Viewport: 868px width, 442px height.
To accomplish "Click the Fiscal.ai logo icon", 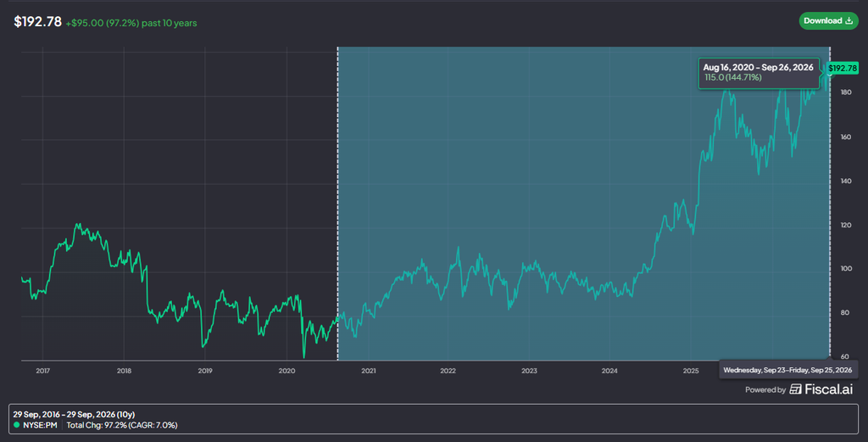I will 795,389.
